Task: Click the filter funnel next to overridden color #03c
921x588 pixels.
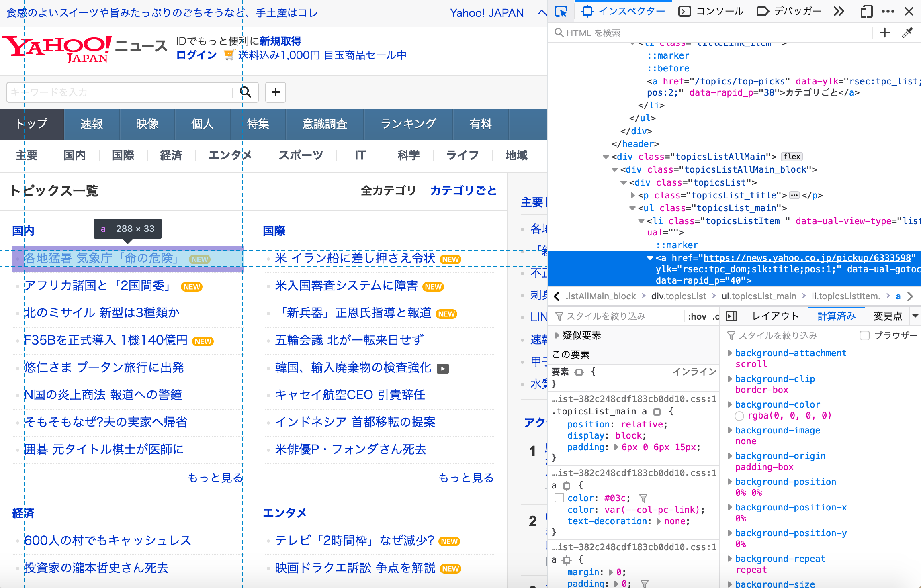Action: (643, 498)
